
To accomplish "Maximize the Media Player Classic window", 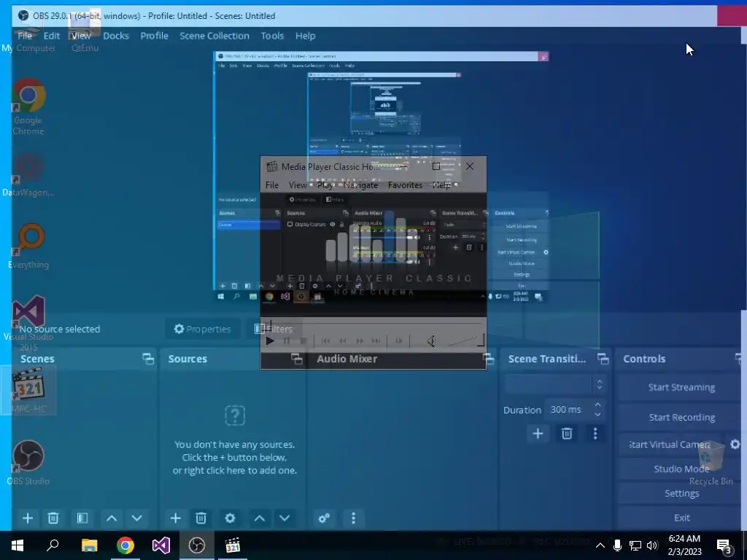I will 436,166.
